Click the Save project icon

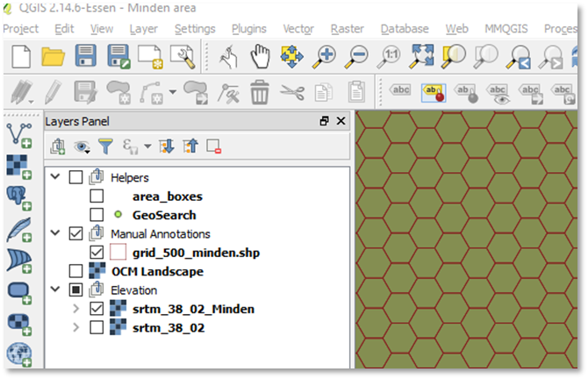point(86,57)
